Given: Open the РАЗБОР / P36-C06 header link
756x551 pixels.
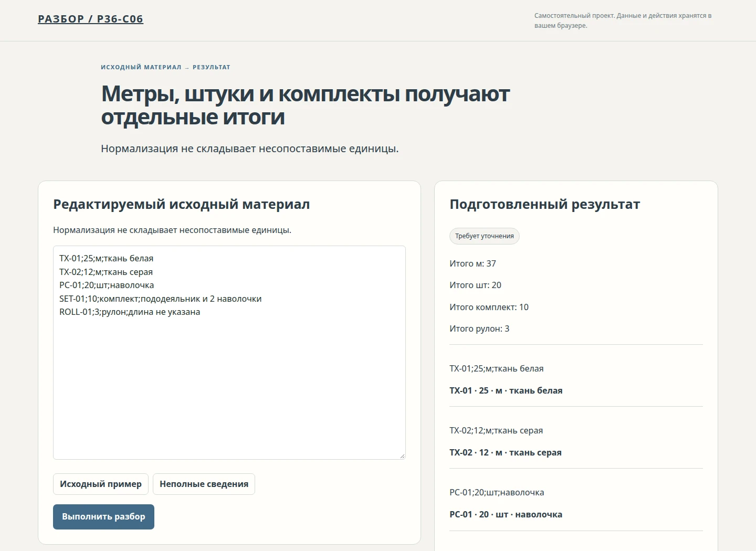Looking at the screenshot, I should (x=90, y=19).
